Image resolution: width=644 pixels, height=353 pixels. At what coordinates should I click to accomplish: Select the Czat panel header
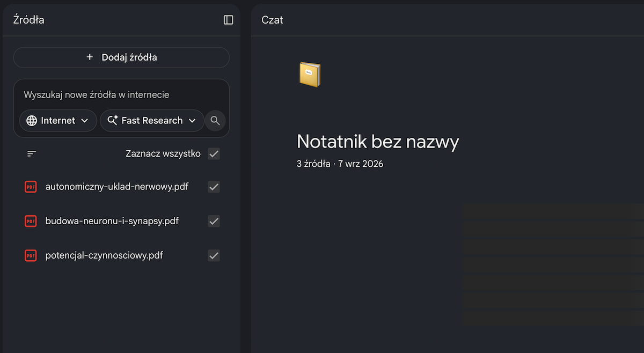click(x=272, y=20)
